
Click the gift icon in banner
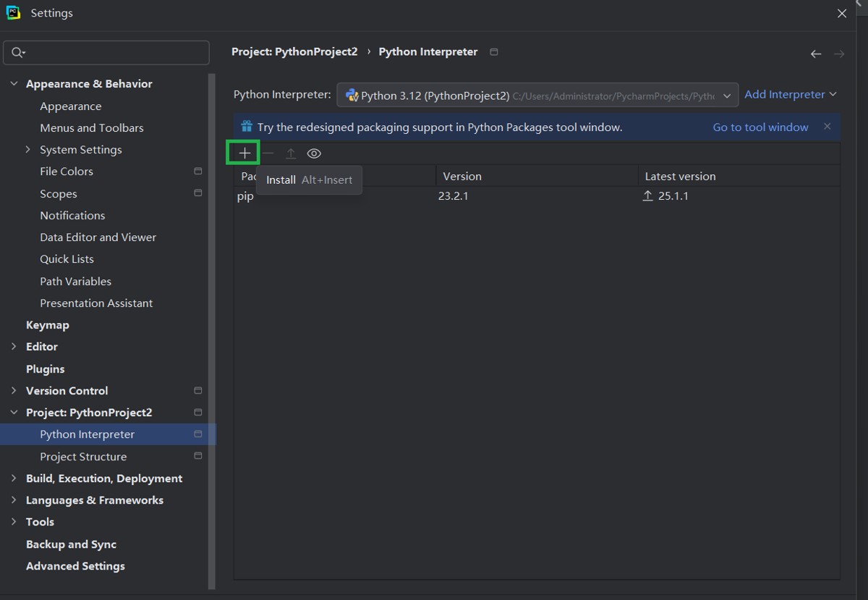tap(247, 127)
